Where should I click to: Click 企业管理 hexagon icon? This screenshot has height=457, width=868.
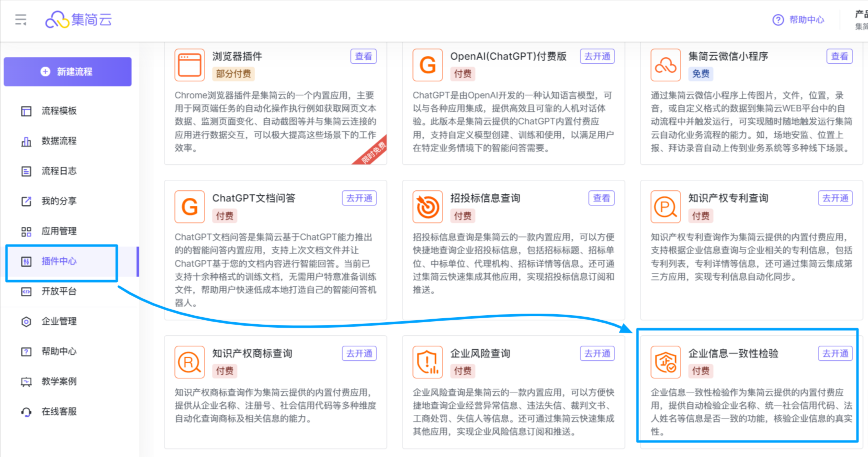click(26, 321)
